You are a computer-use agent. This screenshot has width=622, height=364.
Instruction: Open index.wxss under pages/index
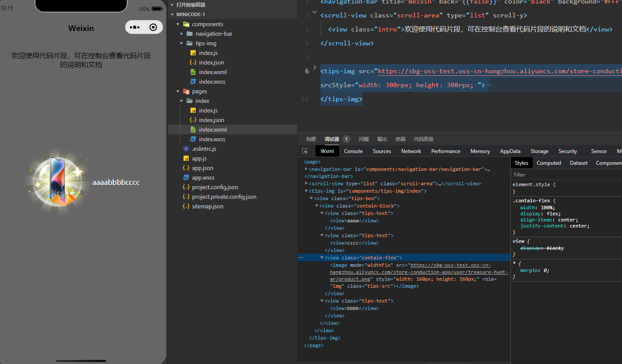point(212,139)
